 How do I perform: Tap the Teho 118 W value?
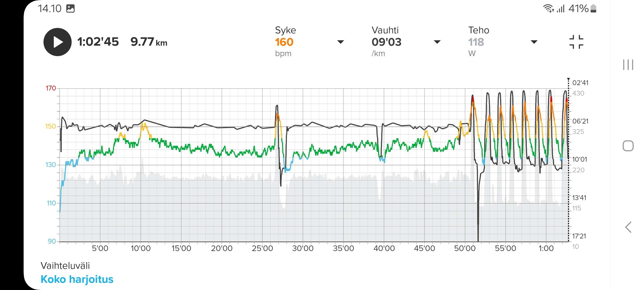click(x=476, y=42)
